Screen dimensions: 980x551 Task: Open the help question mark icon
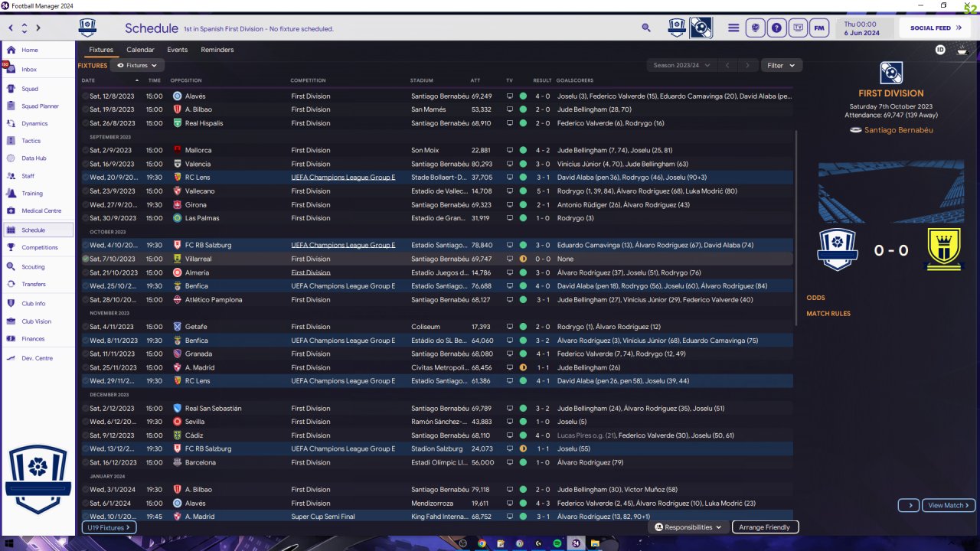[777, 28]
